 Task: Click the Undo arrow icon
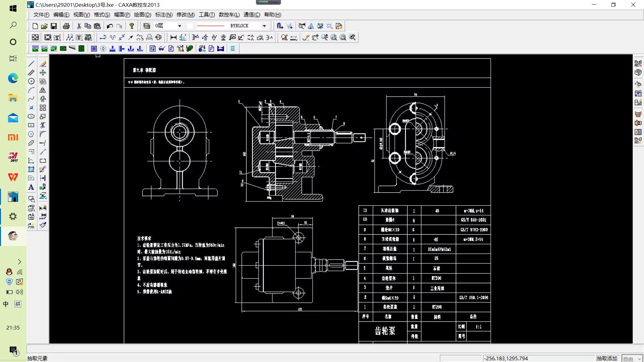(x=110, y=26)
